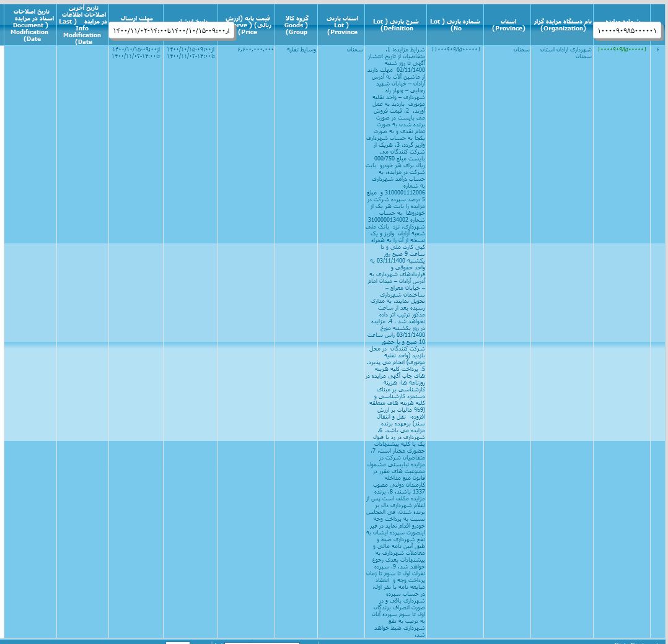Open the green auction number link 1000909500001
The image size is (668, 644).
tap(622, 49)
